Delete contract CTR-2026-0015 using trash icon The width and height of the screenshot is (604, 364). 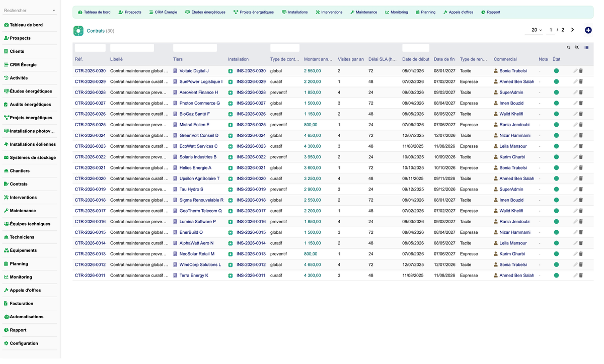[x=581, y=232]
